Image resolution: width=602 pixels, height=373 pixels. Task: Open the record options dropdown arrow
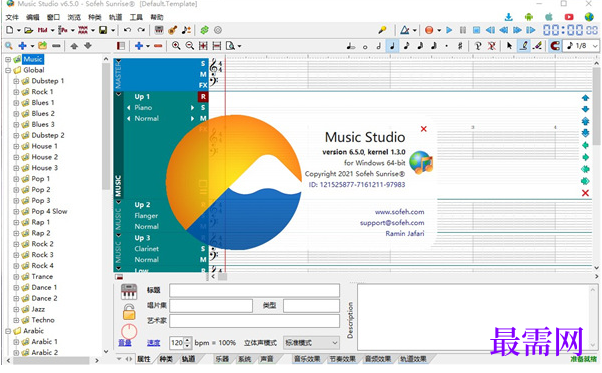click(x=438, y=30)
